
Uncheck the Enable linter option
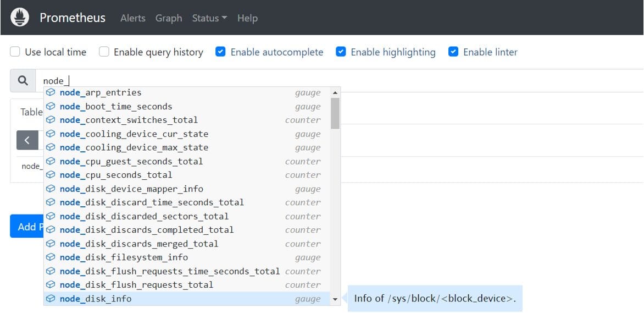(453, 52)
